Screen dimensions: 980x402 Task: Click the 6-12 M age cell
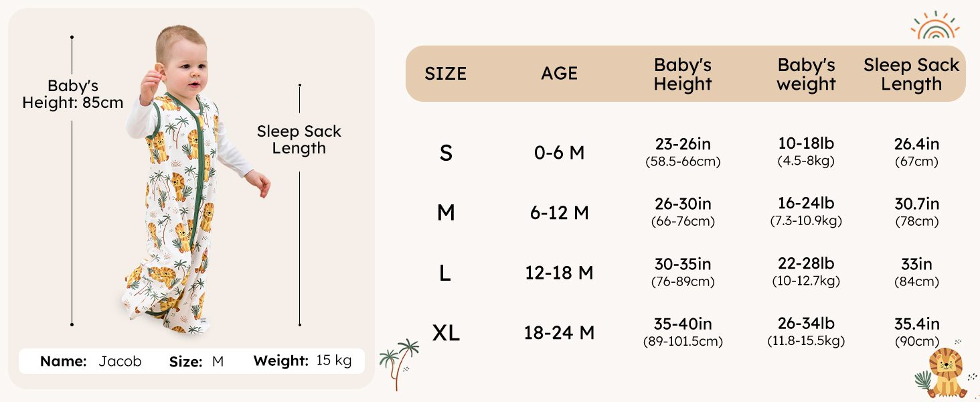(559, 213)
